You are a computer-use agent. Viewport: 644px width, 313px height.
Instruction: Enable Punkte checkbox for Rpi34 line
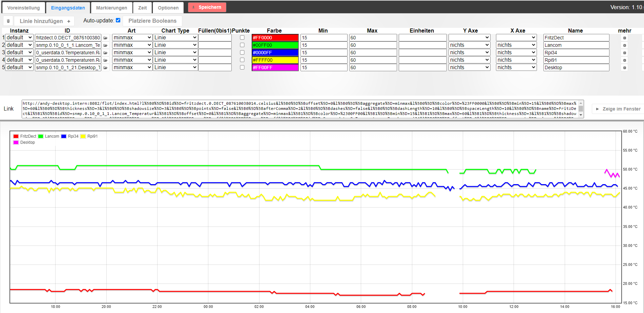coord(242,53)
